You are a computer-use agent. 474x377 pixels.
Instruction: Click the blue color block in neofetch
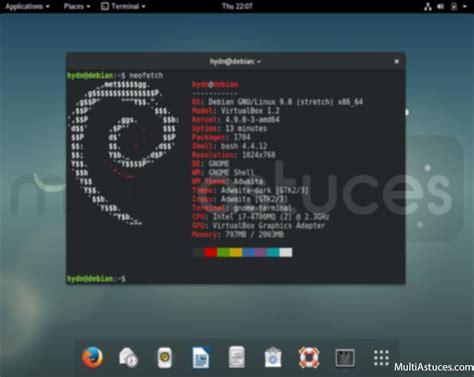pos(248,252)
